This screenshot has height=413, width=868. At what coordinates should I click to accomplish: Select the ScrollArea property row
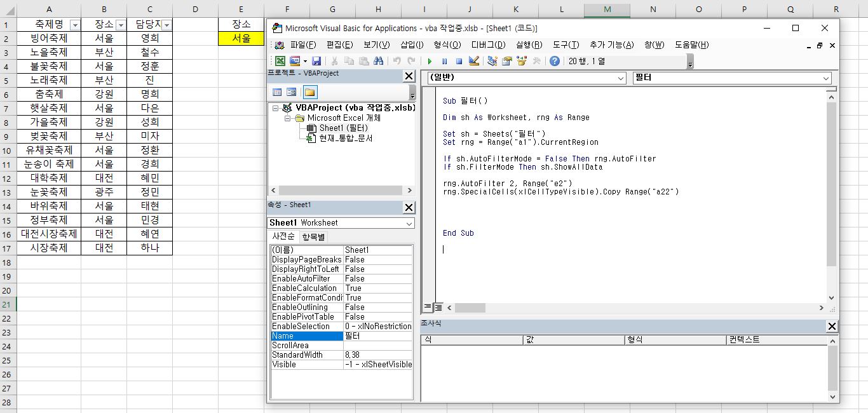pos(341,346)
